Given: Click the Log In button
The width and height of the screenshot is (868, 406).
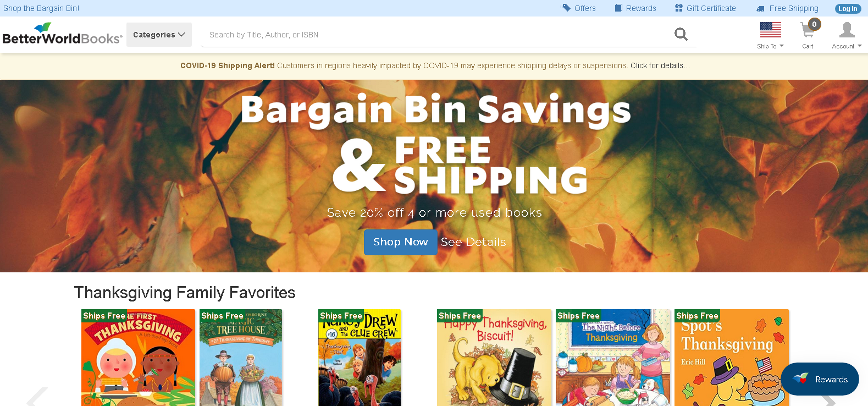Looking at the screenshot, I should click(848, 9).
